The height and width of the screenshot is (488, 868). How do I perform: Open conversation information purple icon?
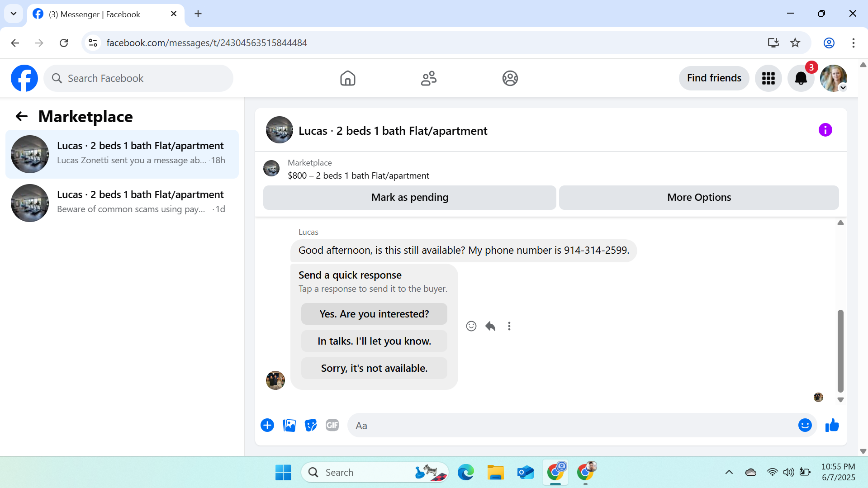825,130
